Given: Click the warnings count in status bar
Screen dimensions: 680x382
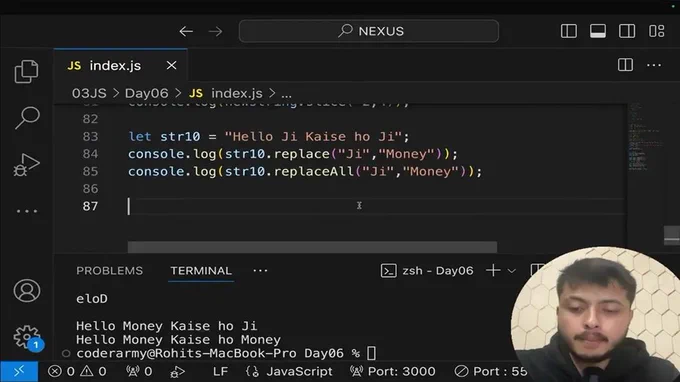Looking at the screenshot, I should (93, 372).
